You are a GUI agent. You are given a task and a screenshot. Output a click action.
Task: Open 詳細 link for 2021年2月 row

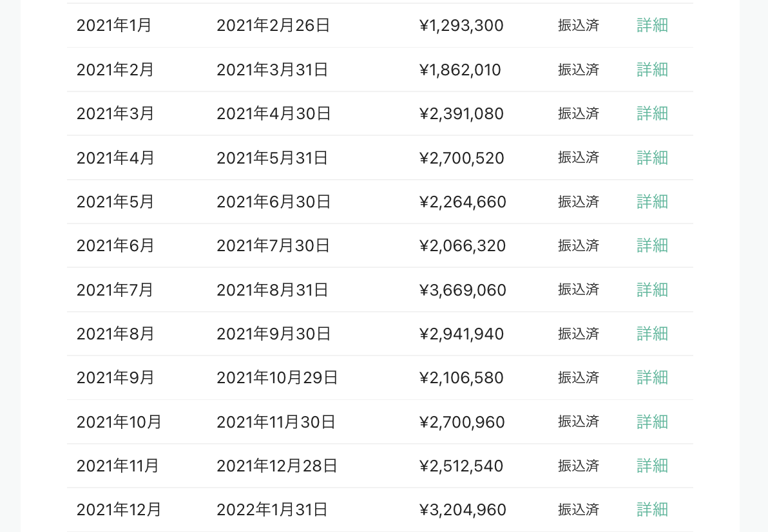[x=652, y=70]
